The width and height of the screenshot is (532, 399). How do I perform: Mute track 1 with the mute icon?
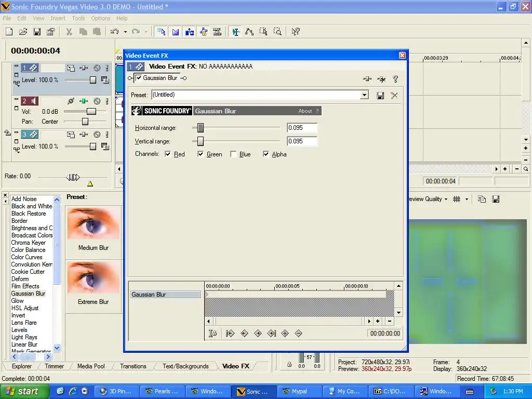(97, 68)
